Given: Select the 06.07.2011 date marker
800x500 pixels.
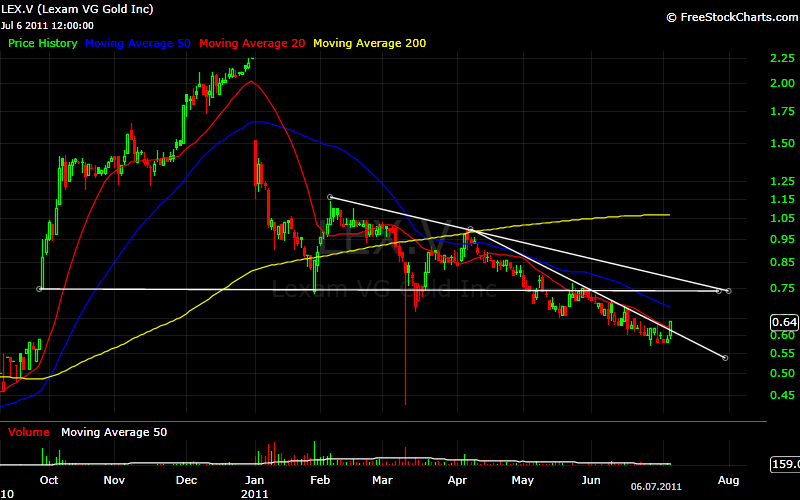Looking at the screenshot, I should 655,486.
